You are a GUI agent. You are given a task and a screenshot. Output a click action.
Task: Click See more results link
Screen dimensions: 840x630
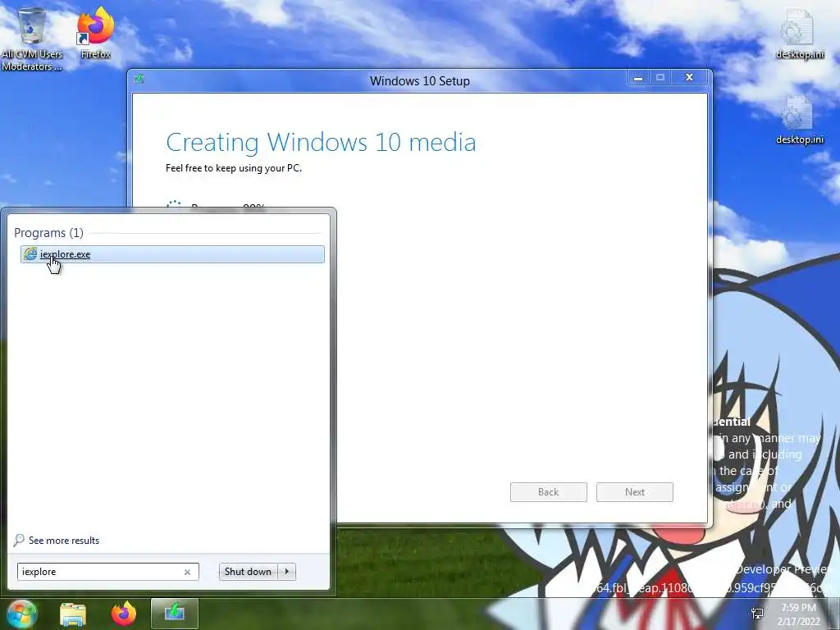tap(64, 540)
